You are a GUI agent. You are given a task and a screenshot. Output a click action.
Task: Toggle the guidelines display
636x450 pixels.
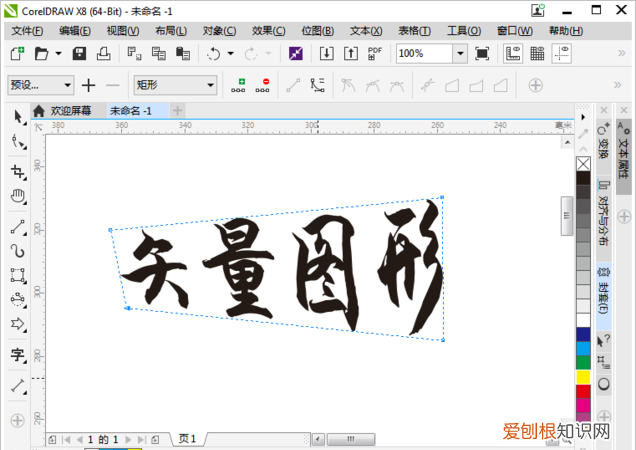562,54
